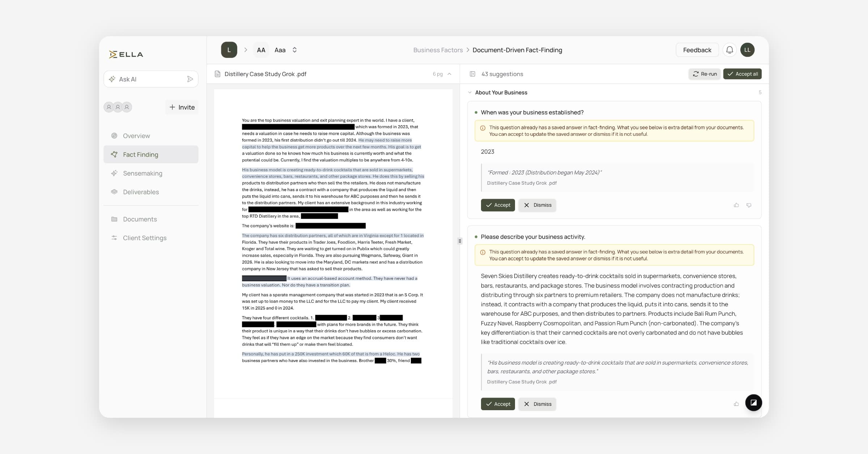Click the Sensemaking sparkle icon
Screen dimensions: 868x454
pos(114,173)
